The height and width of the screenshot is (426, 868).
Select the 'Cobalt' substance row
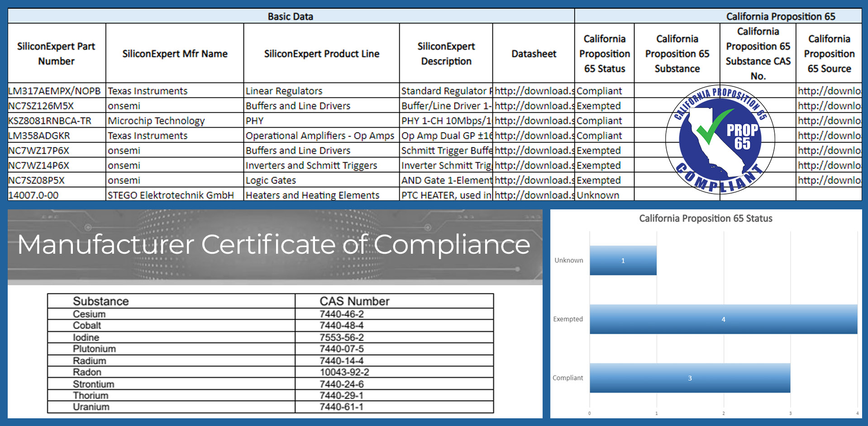point(271,326)
